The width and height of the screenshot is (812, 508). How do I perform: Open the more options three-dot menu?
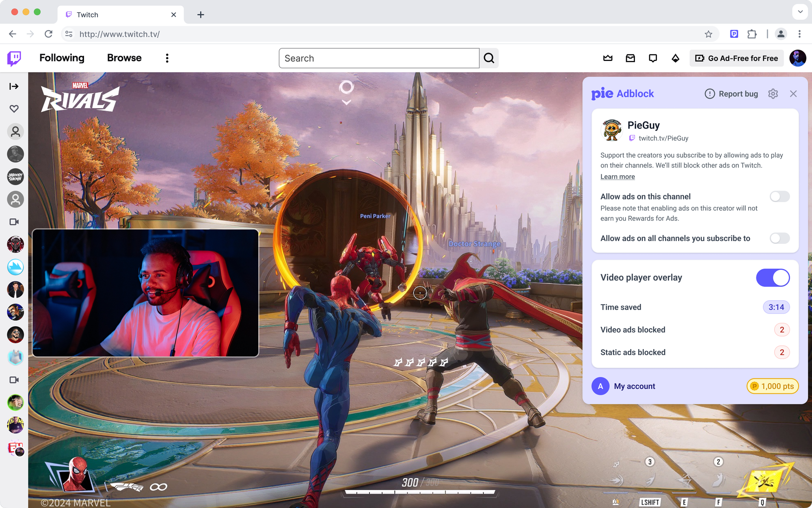tap(167, 58)
